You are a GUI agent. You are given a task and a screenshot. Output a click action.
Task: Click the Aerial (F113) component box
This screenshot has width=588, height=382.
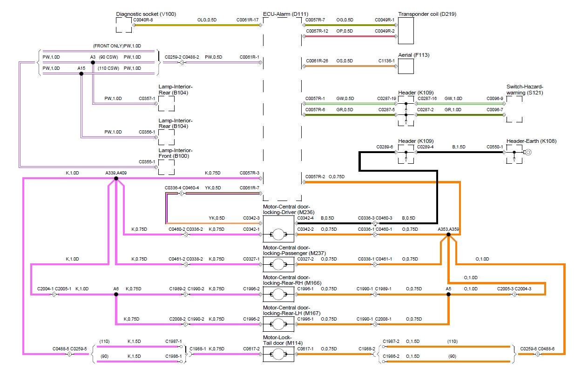(x=406, y=66)
